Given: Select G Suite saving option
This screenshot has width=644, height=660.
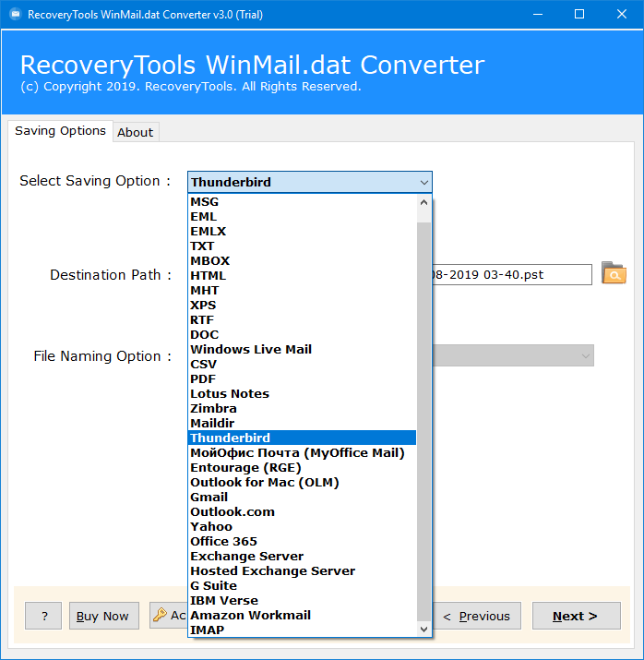Looking at the screenshot, I should 302,585.
